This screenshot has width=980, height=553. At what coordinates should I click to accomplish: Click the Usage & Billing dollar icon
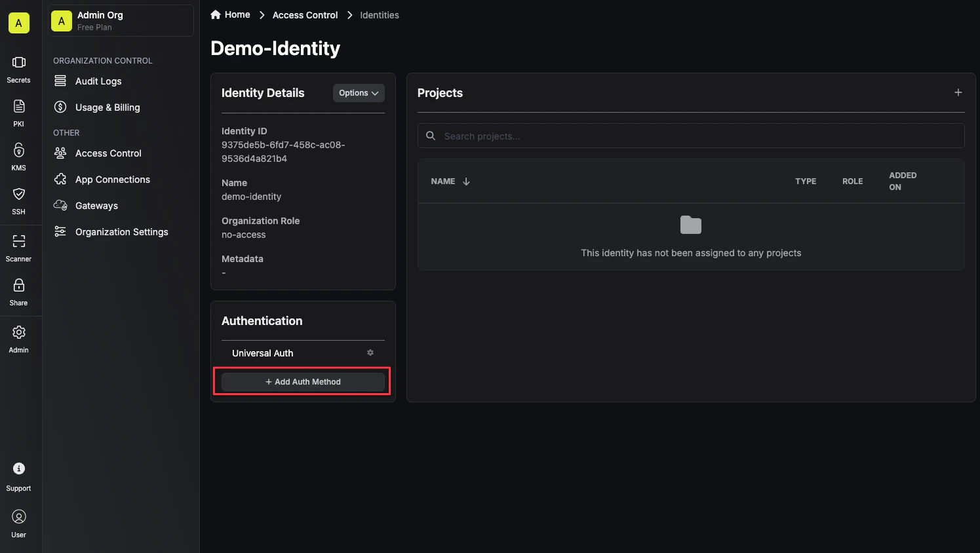(x=60, y=107)
